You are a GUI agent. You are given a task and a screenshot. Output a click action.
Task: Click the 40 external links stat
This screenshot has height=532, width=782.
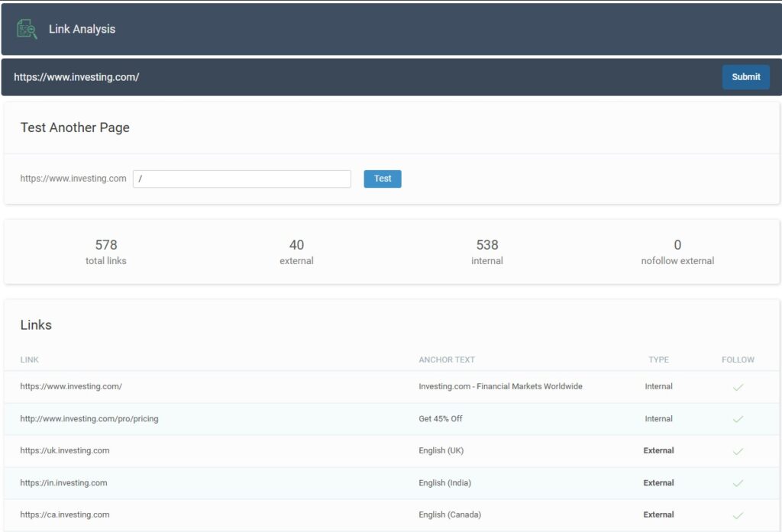[x=296, y=251]
